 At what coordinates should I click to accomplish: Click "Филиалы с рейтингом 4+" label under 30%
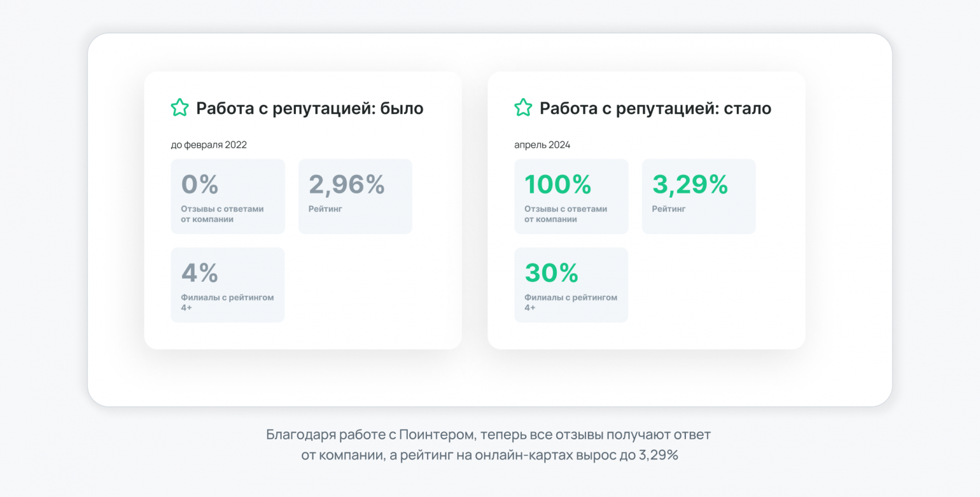[570, 298]
